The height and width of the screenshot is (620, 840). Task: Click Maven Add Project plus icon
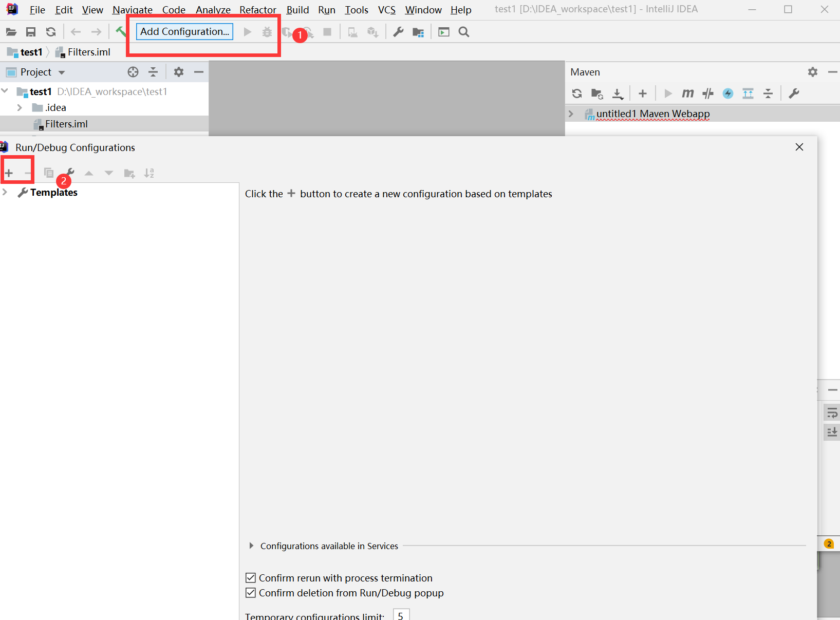tap(643, 93)
